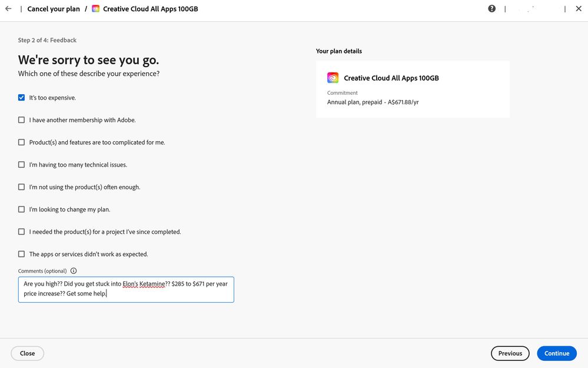The image size is (588, 368).
Task: Click the Creative Cloud logo in header
Action: tap(96, 9)
